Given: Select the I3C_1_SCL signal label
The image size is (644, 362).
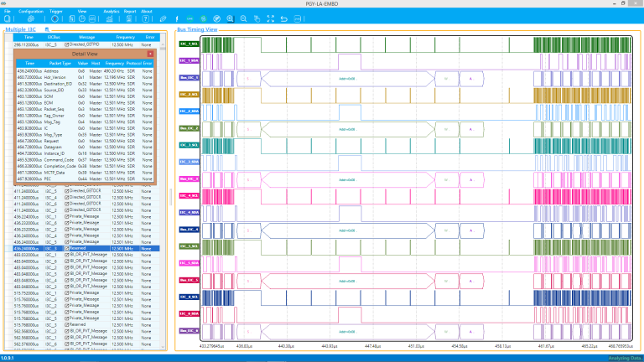Looking at the screenshot, I should coord(189,44).
